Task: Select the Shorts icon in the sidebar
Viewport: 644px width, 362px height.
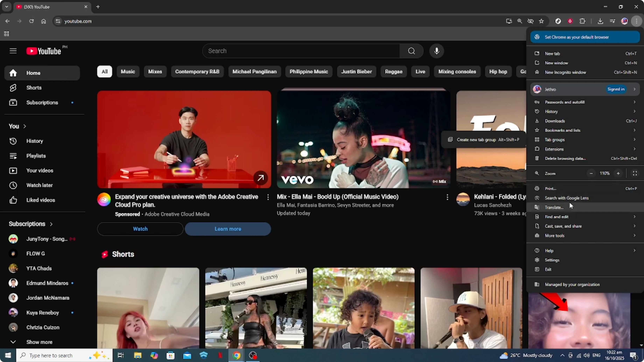Action: (x=13, y=88)
